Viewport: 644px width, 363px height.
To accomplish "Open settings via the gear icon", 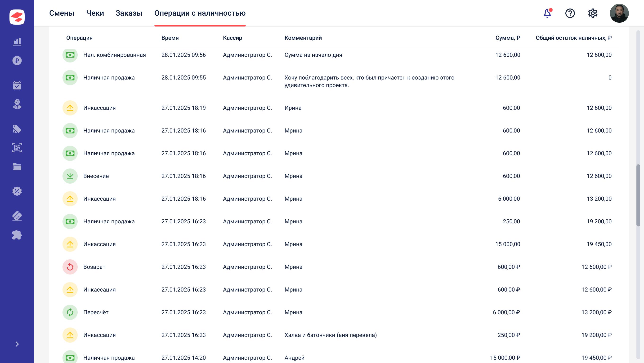I will (x=592, y=13).
